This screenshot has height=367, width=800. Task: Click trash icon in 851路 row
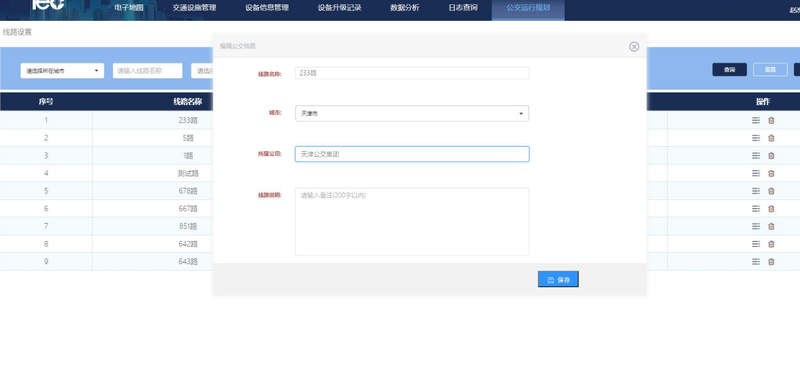pos(771,226)
